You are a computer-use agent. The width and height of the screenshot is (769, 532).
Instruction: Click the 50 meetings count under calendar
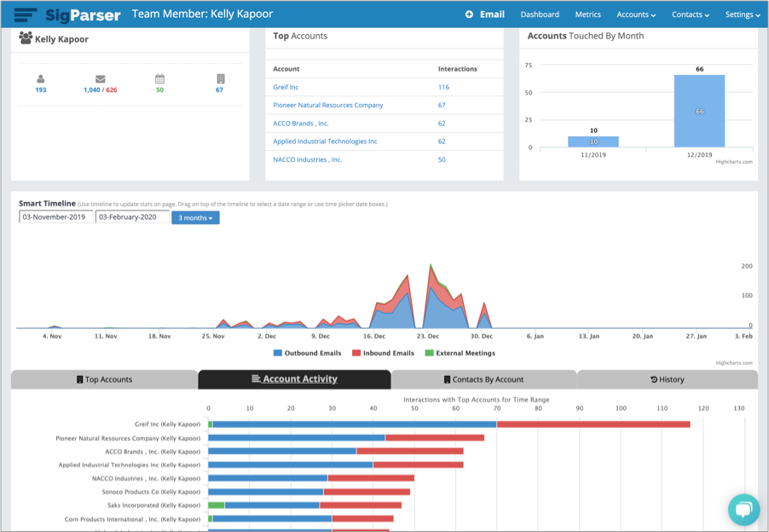(x=160, y=90)
